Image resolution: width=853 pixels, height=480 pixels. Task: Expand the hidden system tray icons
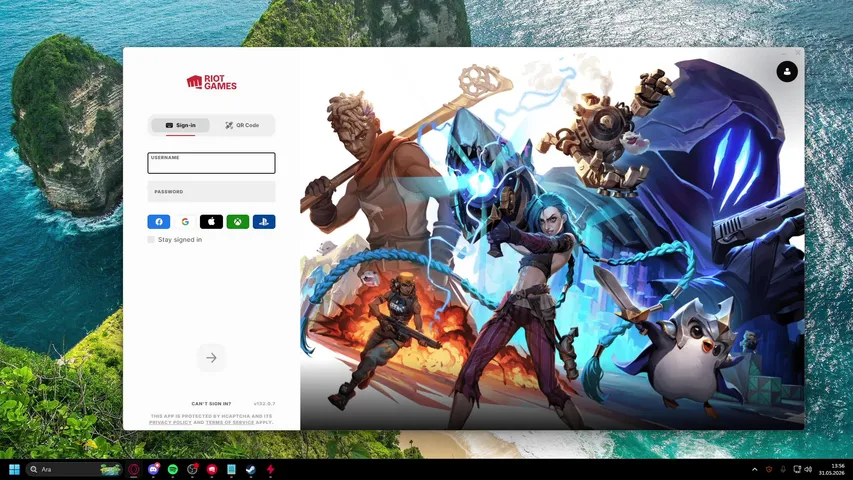coord(755,469)
